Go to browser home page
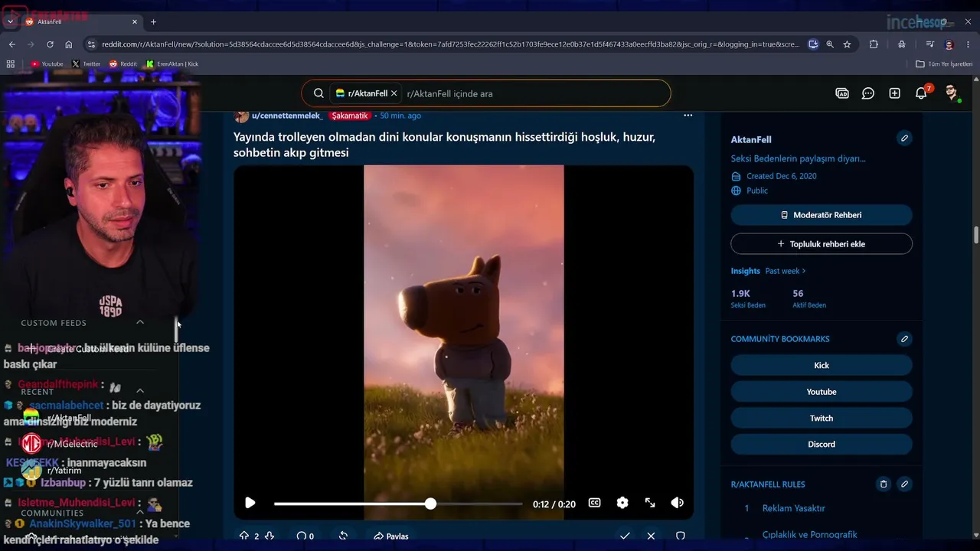980x551 pixels. tap(69, 44)
